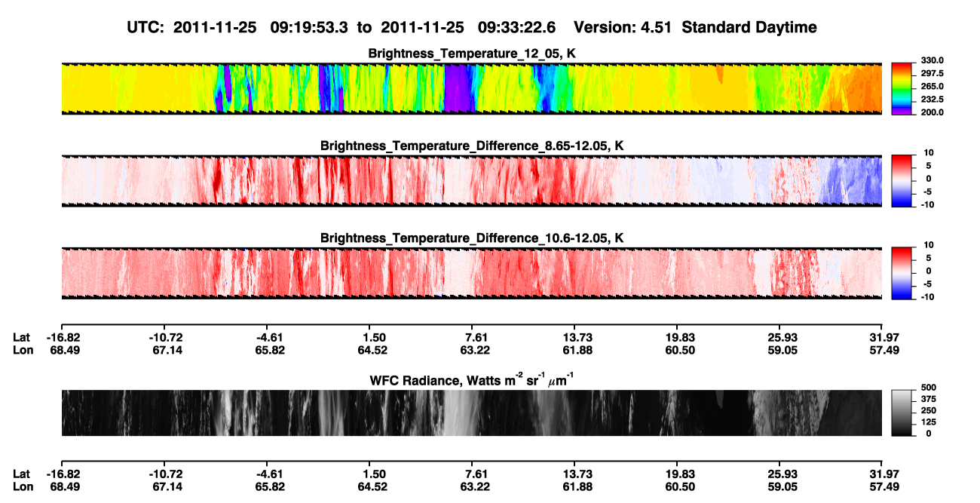Click the 125 label on radiance colorbar
The image size is (980, 503).
928,422
